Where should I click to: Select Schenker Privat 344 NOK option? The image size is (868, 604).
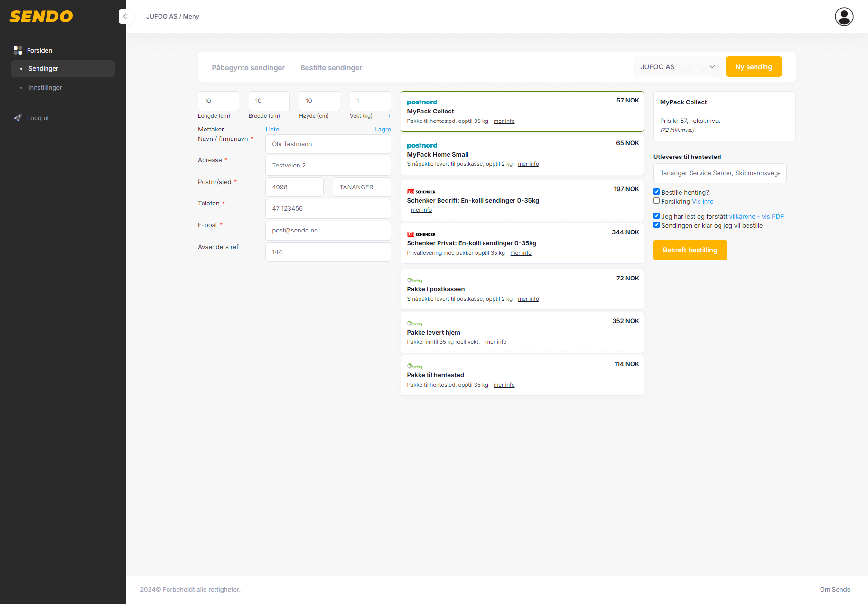(x=522, y=243)
